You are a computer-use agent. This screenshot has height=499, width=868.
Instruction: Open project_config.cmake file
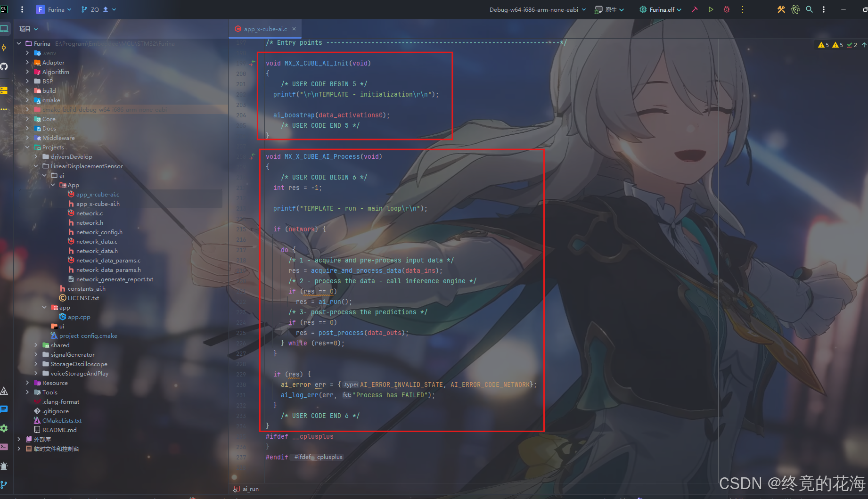tap(88, 336)
